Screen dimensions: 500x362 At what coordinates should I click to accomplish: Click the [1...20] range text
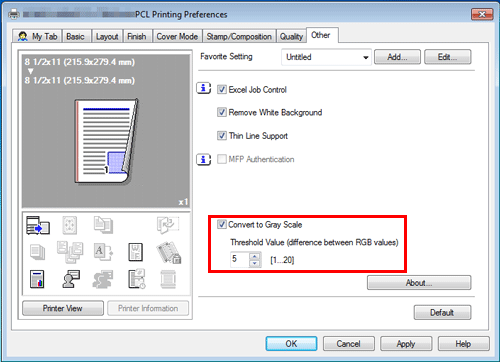282,260
